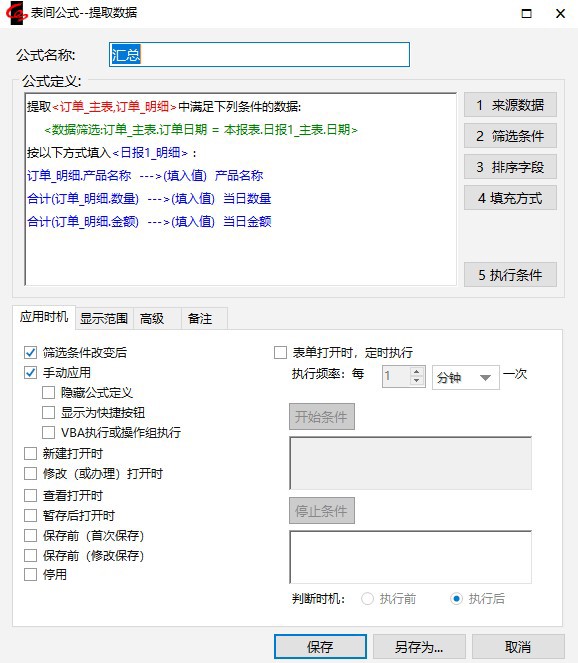Enable 表单打开时，定时执行 option
Screen dimensions: 578x663
280,352
